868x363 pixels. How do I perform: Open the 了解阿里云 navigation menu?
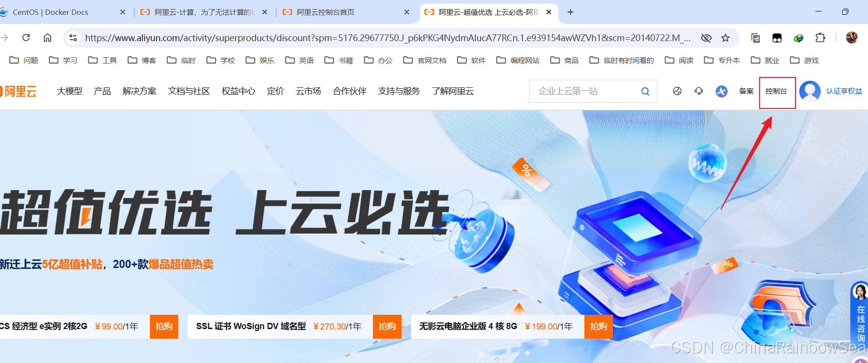(453, 91)
